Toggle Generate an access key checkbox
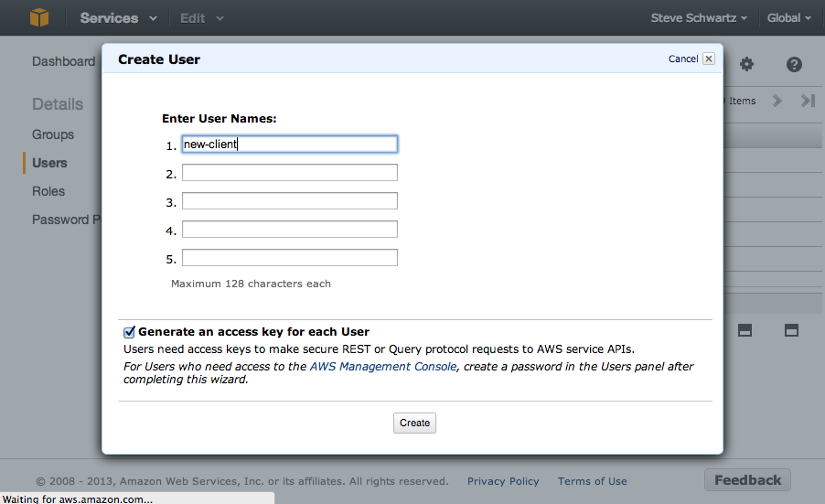825x504 pixels. tap(129, 332)
